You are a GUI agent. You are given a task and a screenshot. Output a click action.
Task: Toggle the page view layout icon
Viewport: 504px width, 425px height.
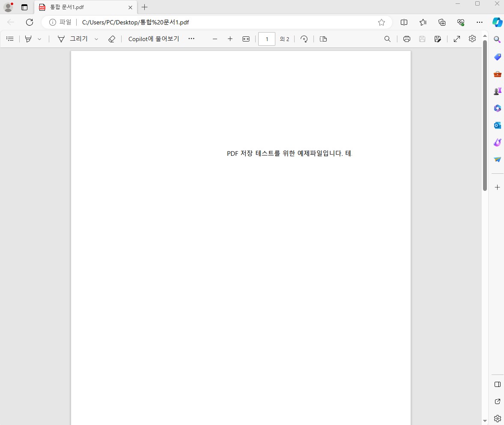tap(323, 39)
